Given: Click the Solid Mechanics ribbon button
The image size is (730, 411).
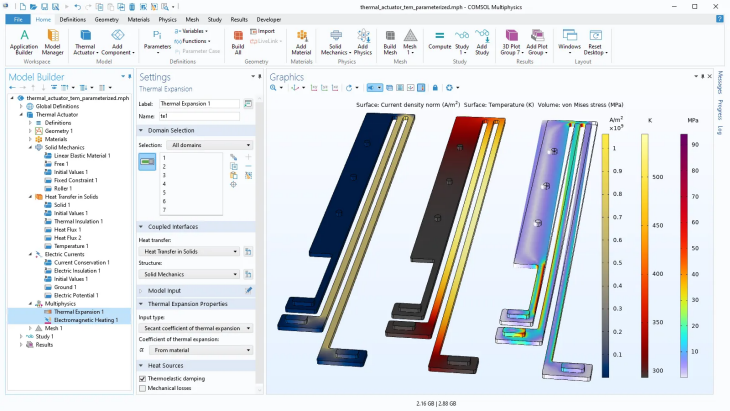Looking at the screenshot, I should tap(335, 42).
